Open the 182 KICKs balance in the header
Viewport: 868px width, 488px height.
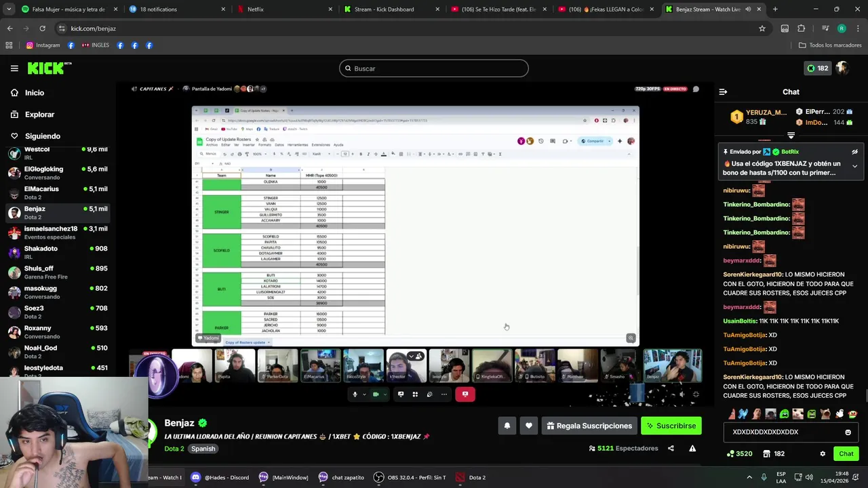click(817, 68)
